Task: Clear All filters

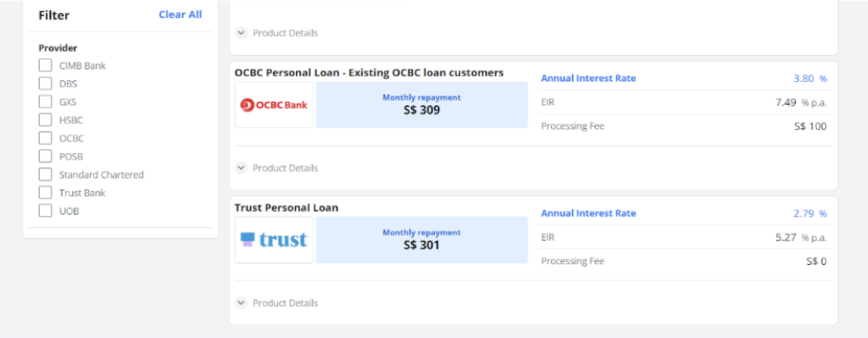Action: tap(180, 15)
